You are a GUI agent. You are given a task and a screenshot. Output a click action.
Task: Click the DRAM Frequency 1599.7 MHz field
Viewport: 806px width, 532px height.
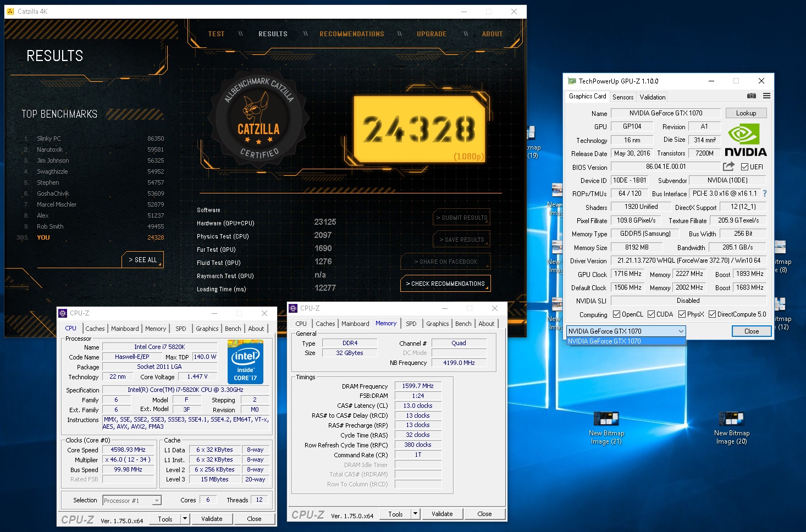pyautogui.click(x=418, y=386)
